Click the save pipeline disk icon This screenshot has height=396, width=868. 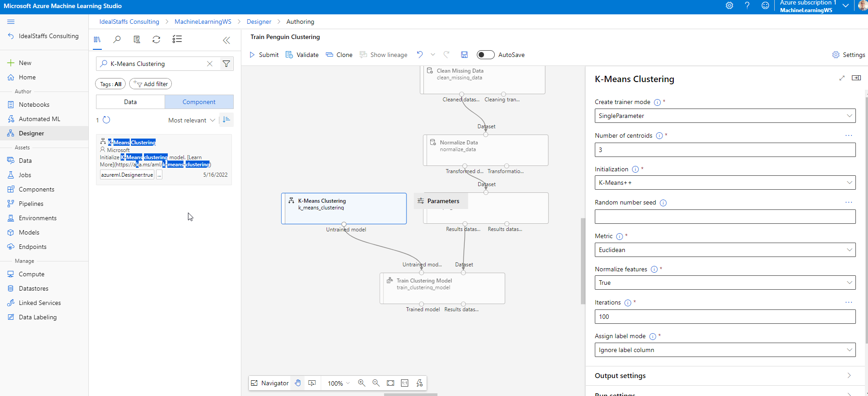click(464, 55)
